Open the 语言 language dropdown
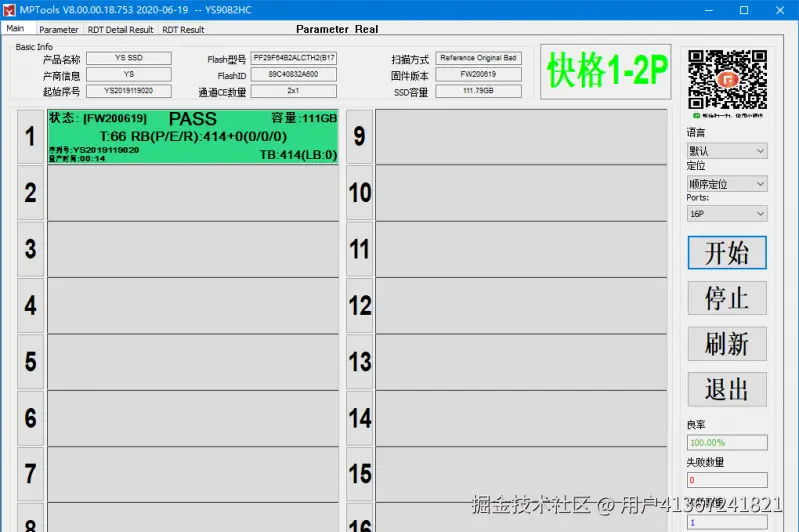799x532 pixels. point(727,151)
